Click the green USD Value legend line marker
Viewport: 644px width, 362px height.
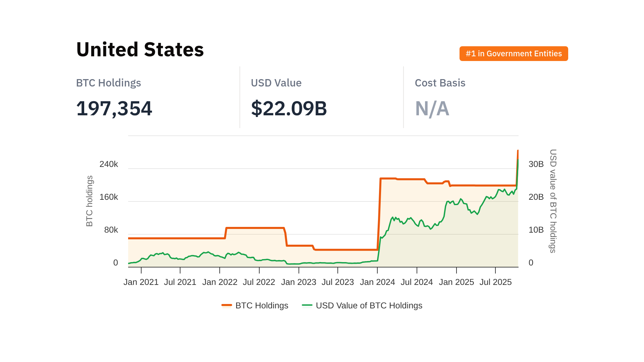click(x=307, y=305)
